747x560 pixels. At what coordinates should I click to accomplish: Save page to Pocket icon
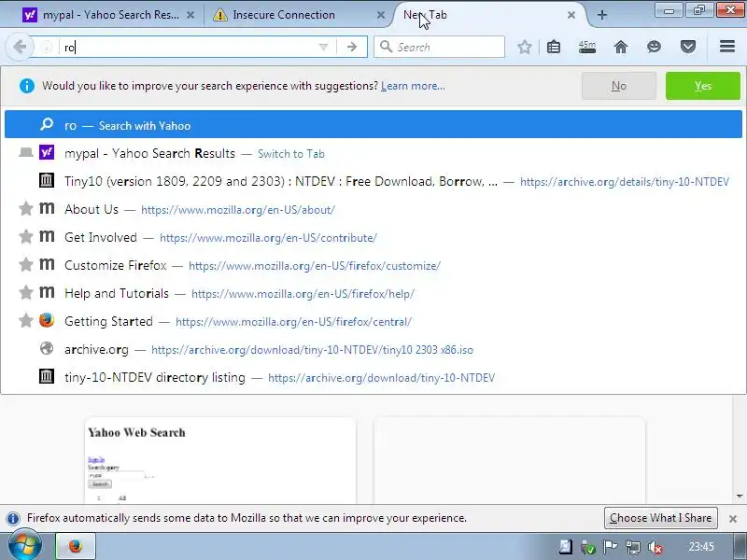pyautogui.click(x=688, y=47)
